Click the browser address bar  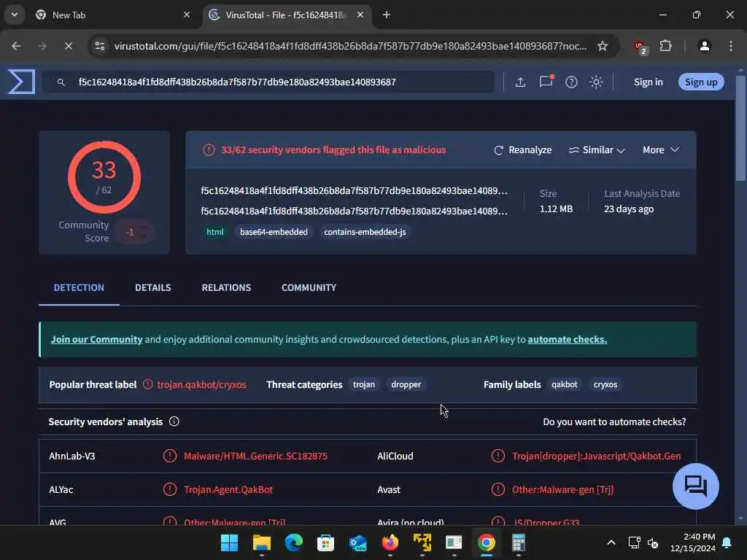click(x=350, y=46)
